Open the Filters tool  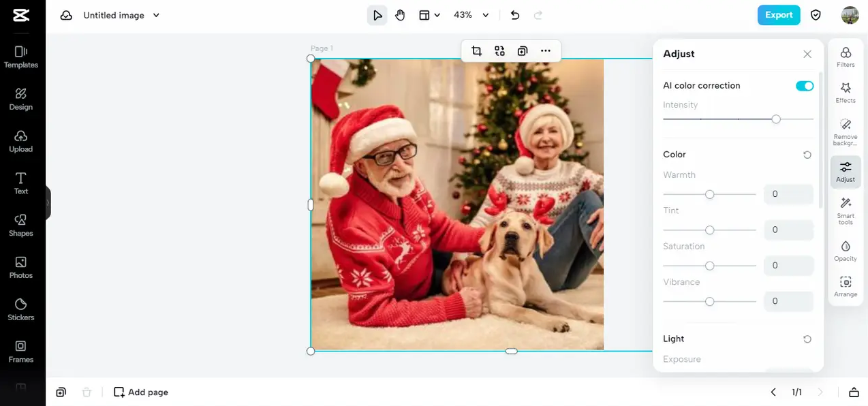[x=846, y=57]
